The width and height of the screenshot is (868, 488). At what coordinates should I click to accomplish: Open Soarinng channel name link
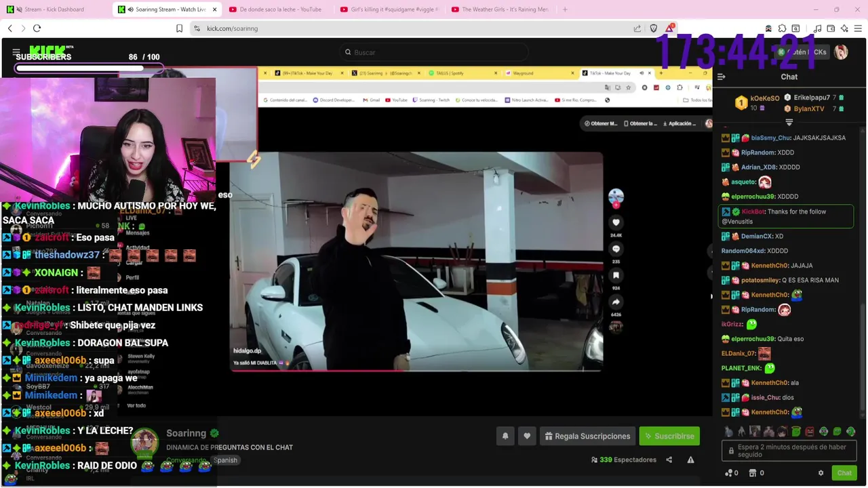186,433
